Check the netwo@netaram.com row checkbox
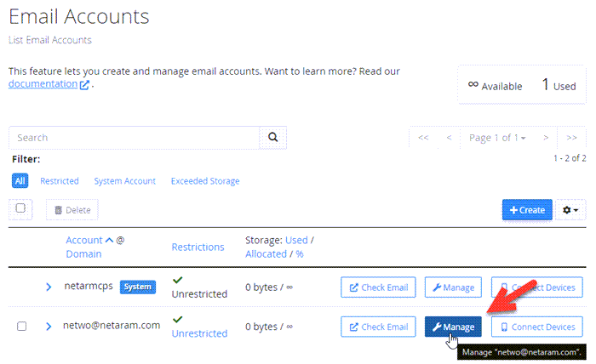 (x=22, y=327)
